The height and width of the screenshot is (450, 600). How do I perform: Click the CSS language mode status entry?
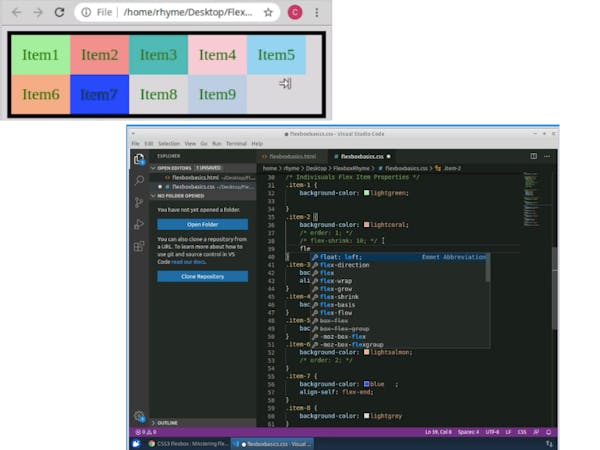click(522, 432)
